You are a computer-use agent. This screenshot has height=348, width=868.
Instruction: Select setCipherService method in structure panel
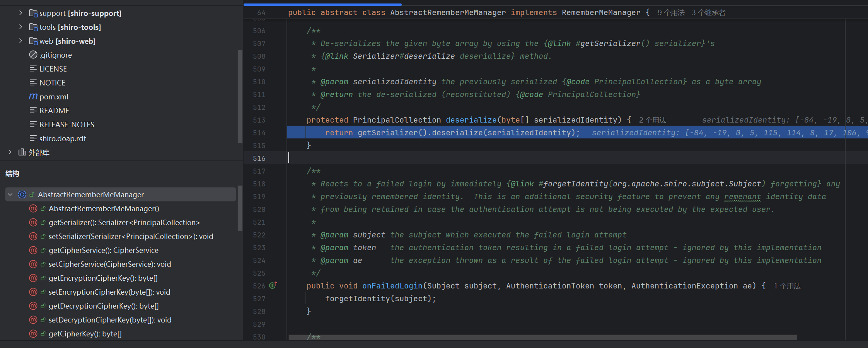pyautogui.click(x=110, y=264)
